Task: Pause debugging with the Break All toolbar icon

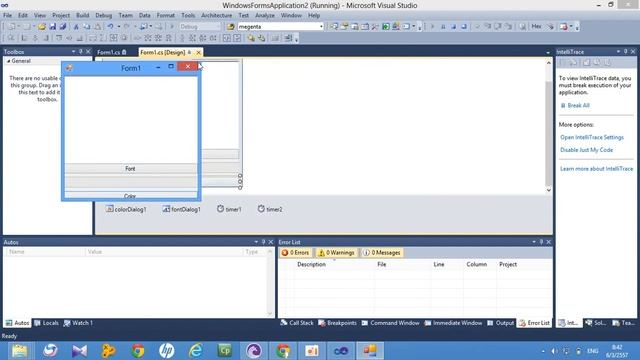Action: [443, 27]
